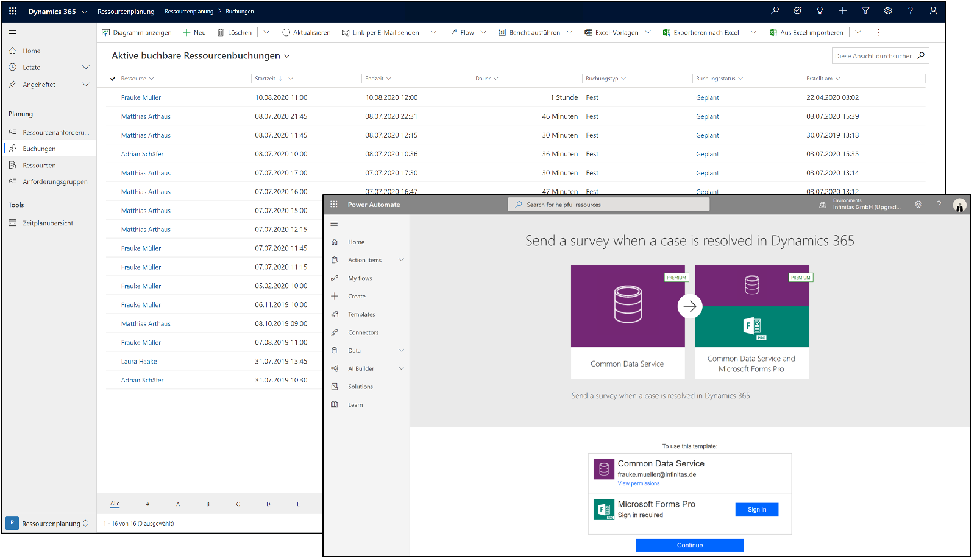This screenshot has height=559, width=980.
Task: Open the Power Automate profile avatar
Action: pos(959,205)
